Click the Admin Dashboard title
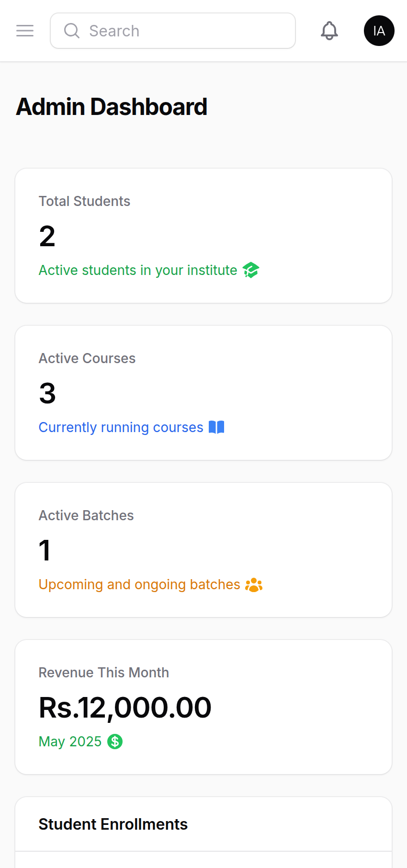Screen dimensions: 407x868 [x=112, y=107]
